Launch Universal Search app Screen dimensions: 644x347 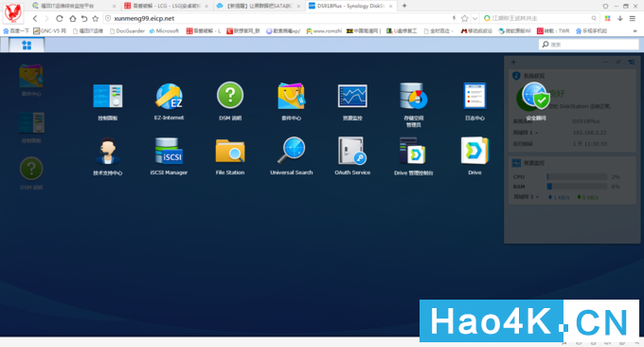click(291, 151)
